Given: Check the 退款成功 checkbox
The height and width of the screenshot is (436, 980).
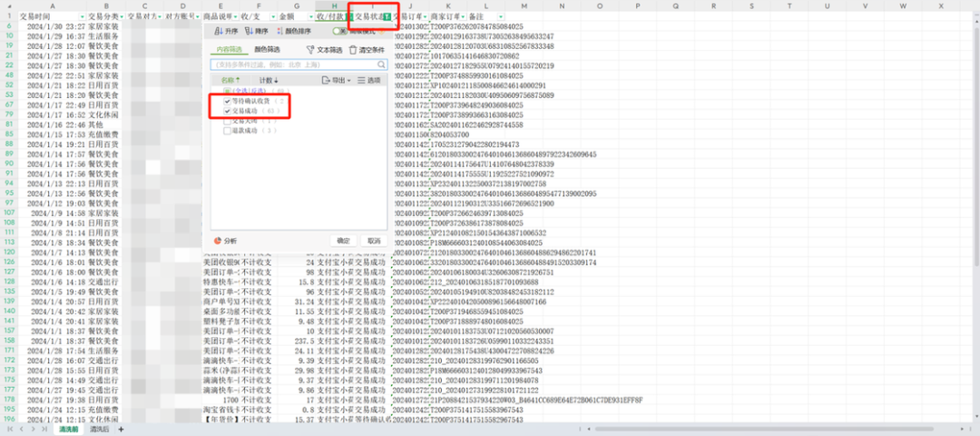Looking at the screenshot, I should [x=228, y=131].
